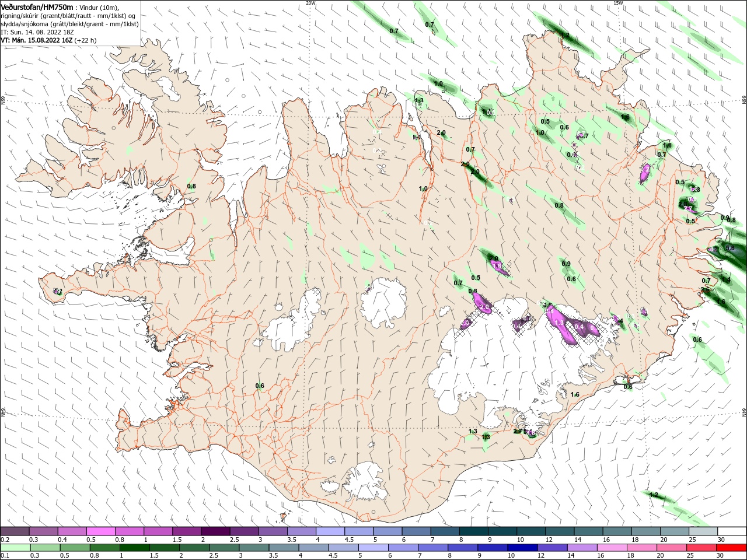Pick the dark teal 8 swatch in the upper legend
Image resolution: width=747 pixels, height=560 pixels.
click(x=473, y=531)
